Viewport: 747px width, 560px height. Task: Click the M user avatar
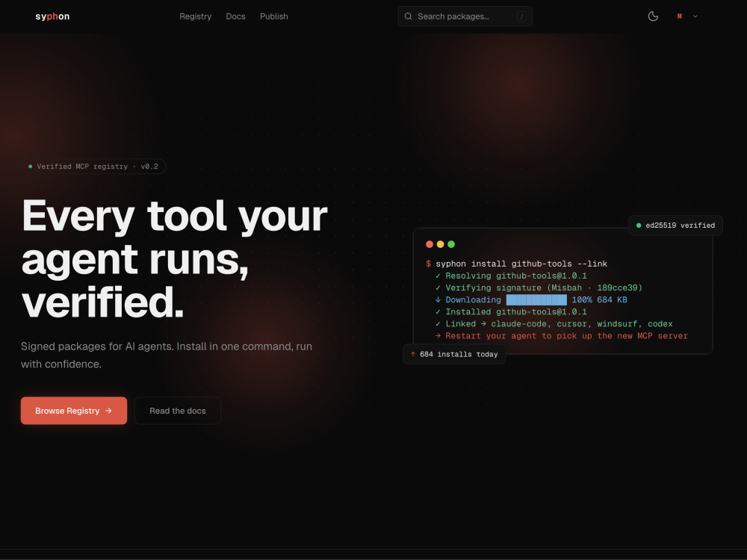679,16
